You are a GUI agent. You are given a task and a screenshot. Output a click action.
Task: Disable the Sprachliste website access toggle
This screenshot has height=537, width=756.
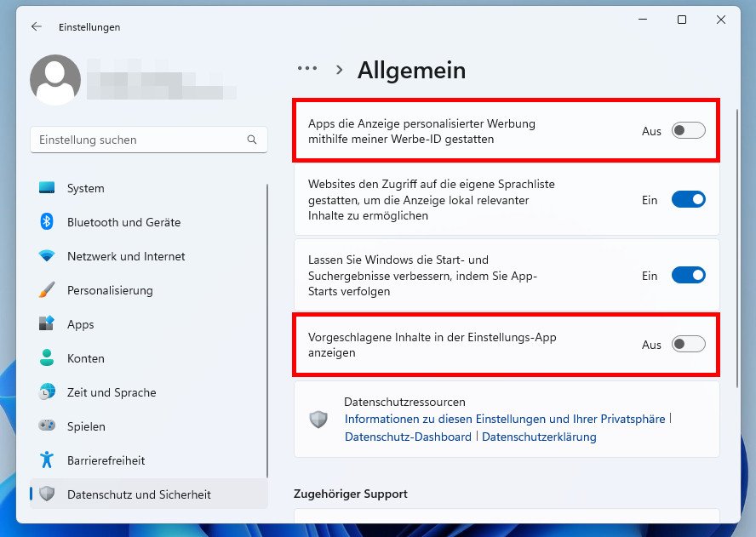click(x=688, y=199)
